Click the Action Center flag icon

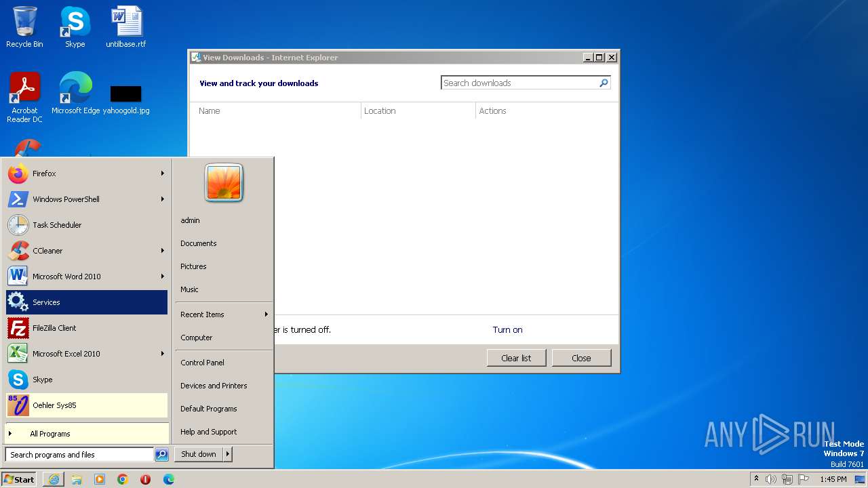(804, 479)
